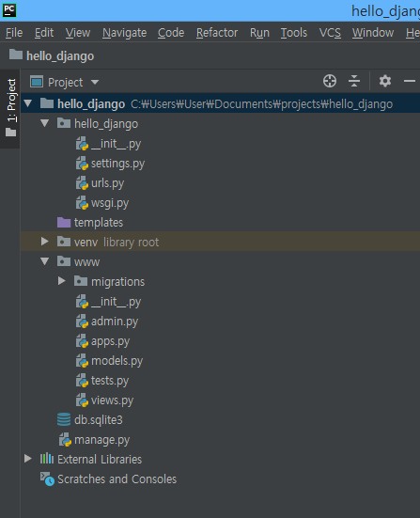Select __init__.py under www folder
Viewport: 420px width, 518px height.
click(116, 302)
